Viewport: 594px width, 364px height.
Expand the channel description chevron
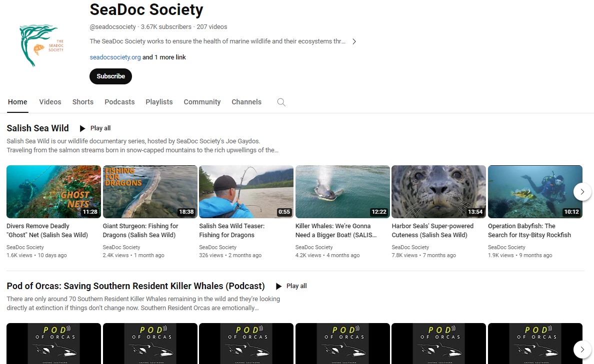coord(354,41)
